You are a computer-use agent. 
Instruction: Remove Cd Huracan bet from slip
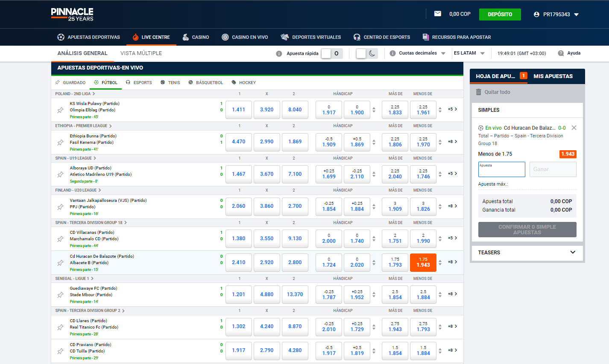(x=574, y=128)
